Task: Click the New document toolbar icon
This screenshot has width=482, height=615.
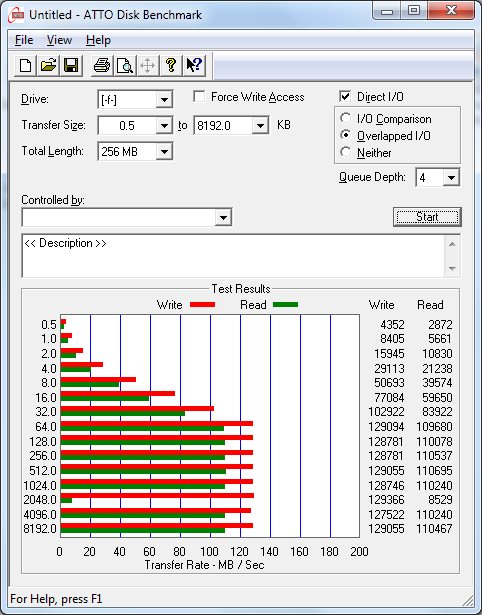Action: [x=25, y=65]
